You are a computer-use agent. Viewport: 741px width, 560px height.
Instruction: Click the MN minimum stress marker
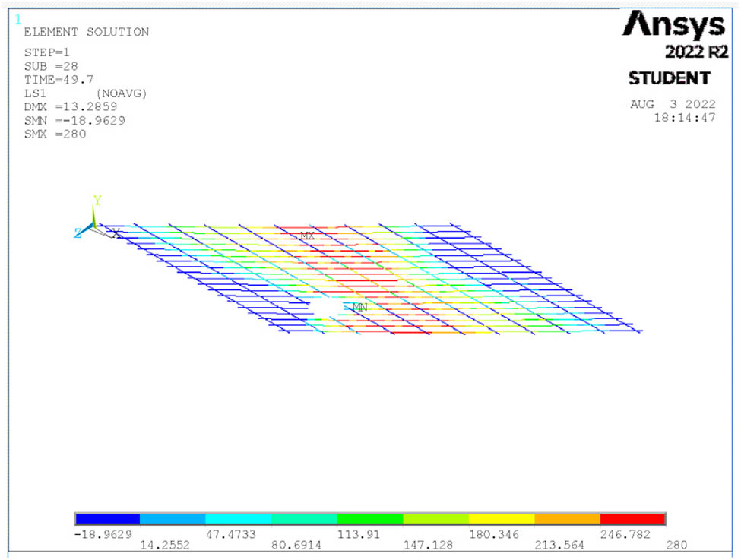tap(359, 307)
